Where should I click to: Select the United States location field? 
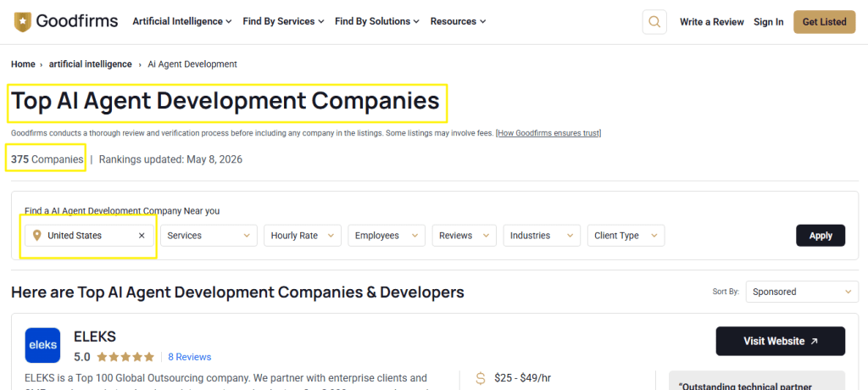89,236
